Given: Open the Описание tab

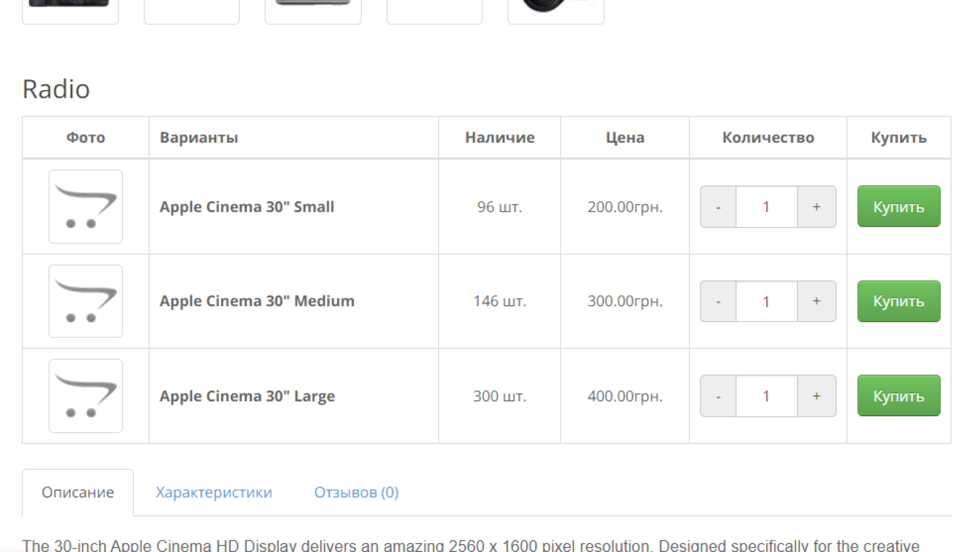Looking at the screenshot, I should [x=78, y=493].
